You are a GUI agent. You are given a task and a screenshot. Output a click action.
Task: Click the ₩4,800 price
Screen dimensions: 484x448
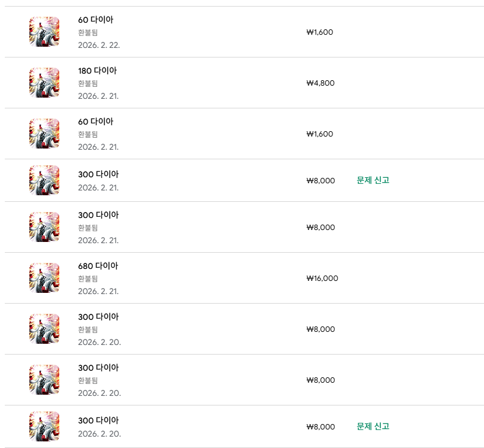pyautogui.click(x=320, y=83)
